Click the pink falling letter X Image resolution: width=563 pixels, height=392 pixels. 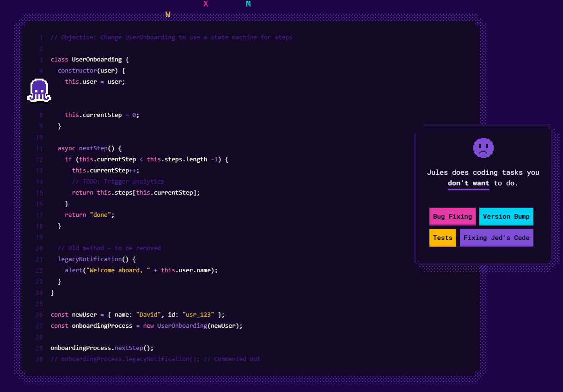pos(206,4)
